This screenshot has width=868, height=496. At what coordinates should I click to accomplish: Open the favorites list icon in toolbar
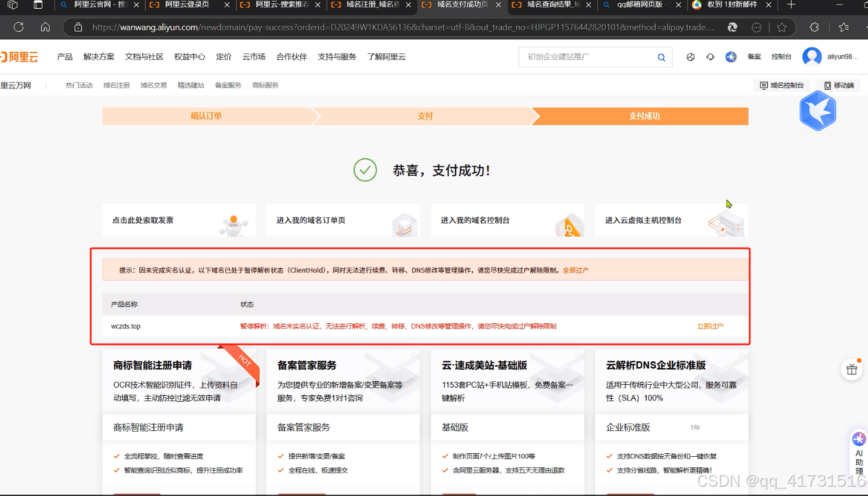coord(843,27)
